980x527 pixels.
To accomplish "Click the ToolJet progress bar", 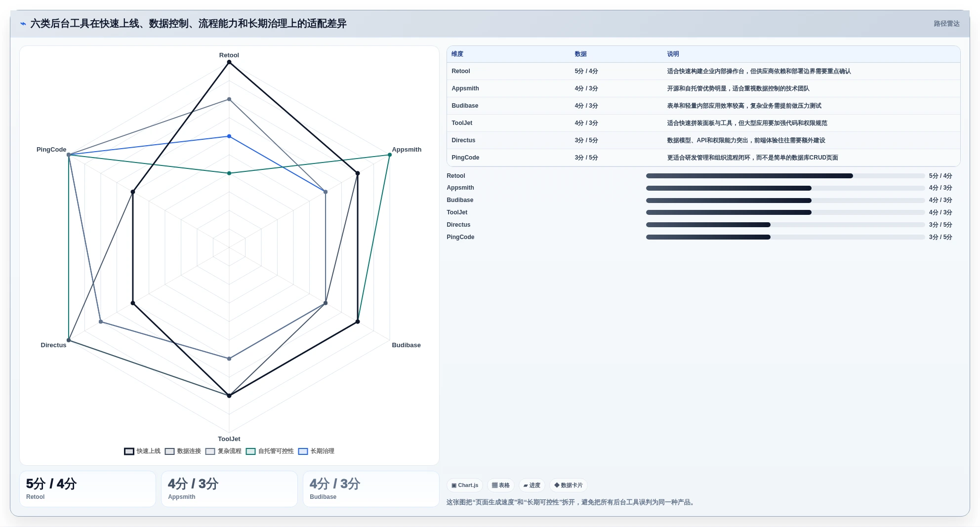I will pos(785,212).
